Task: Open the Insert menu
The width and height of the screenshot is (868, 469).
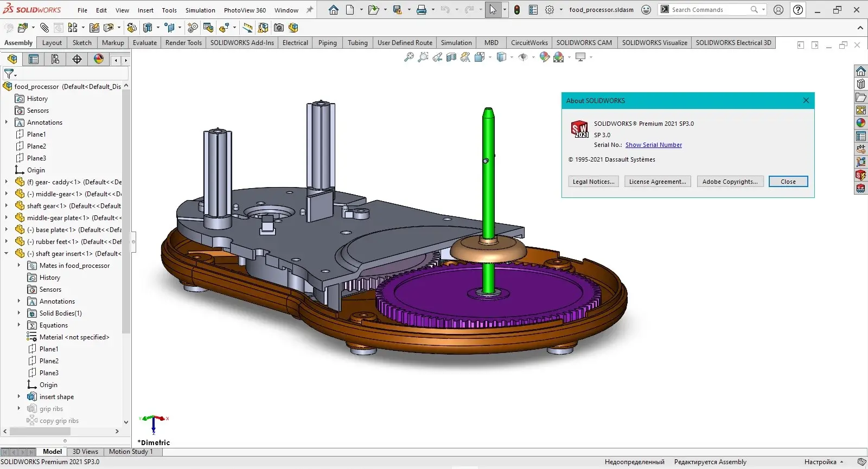Action: [145, 10]
